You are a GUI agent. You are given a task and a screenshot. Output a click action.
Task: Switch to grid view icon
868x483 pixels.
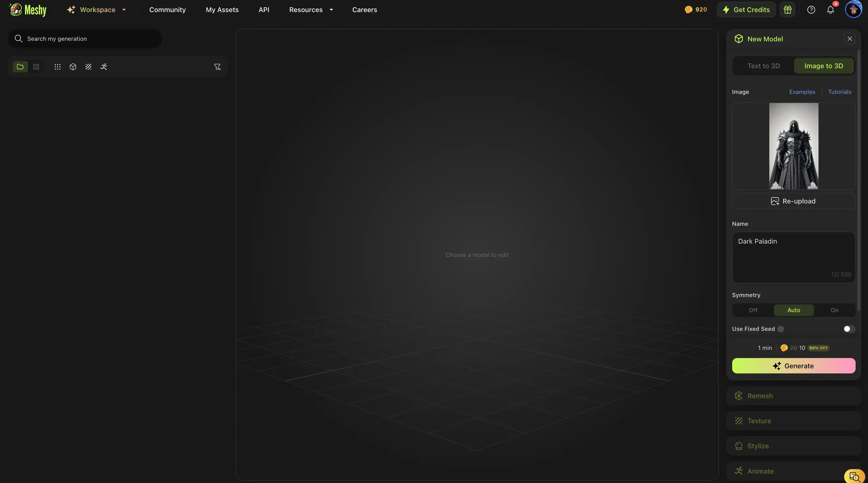[x=36, y=67]
